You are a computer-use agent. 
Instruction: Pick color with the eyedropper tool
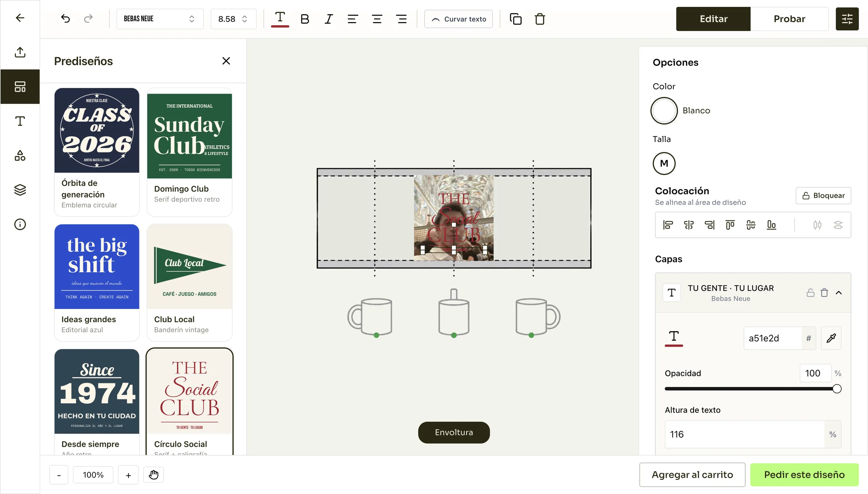[x=831, y=338]
